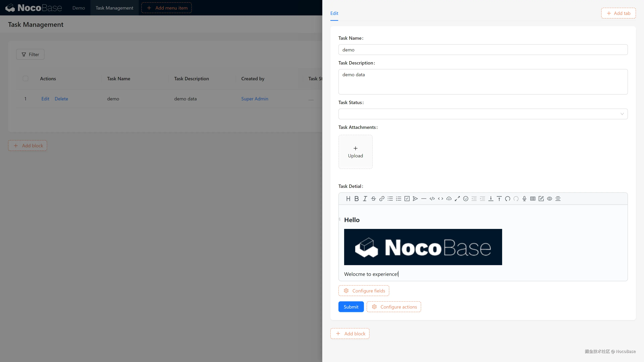Insert a table via the grid icon

tap(532, 199)
